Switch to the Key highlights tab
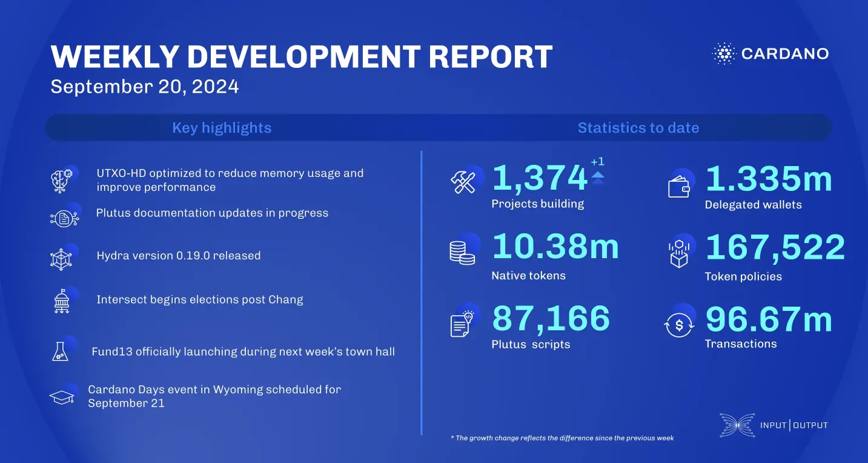 [222, 127]
